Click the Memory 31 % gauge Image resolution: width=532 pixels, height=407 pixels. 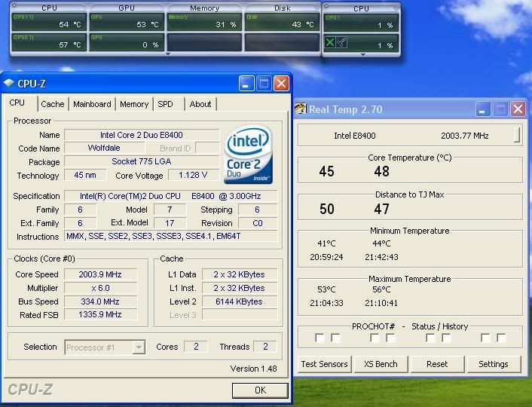204,22
